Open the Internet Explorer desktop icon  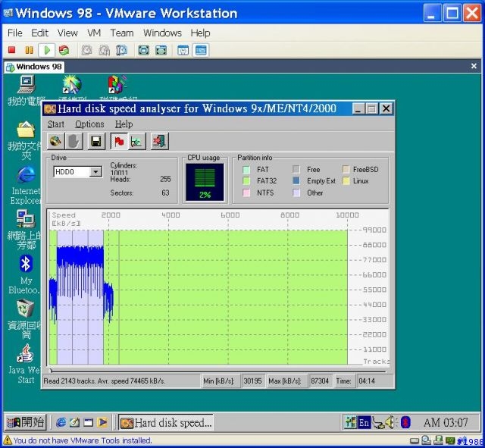26,185
